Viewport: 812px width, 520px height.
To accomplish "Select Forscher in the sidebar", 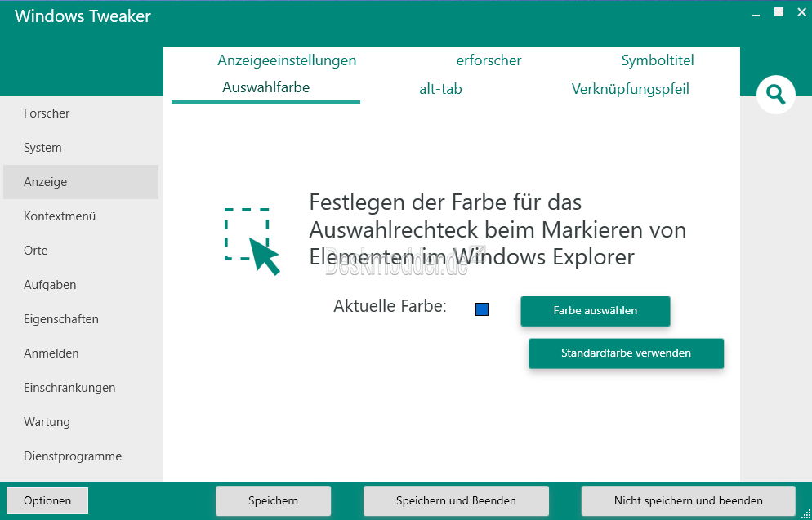I will [x=81, y=113].
